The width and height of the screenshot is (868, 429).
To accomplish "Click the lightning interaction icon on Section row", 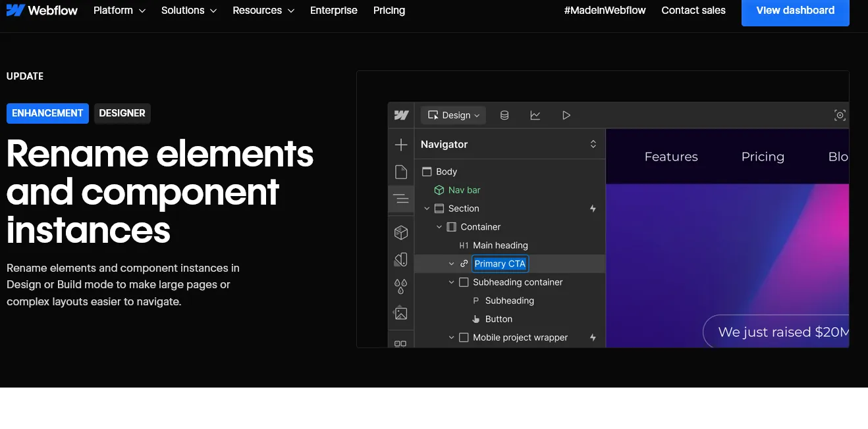I will pyautogui.click(x=593, y=209).
